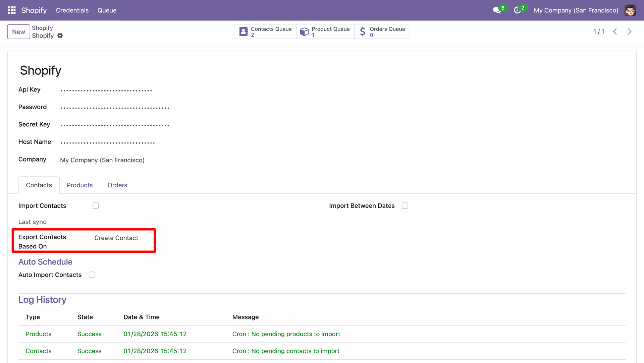Go to next record arrow
Viewport: 644px width, 363px height.
click(x=630, y=32)
